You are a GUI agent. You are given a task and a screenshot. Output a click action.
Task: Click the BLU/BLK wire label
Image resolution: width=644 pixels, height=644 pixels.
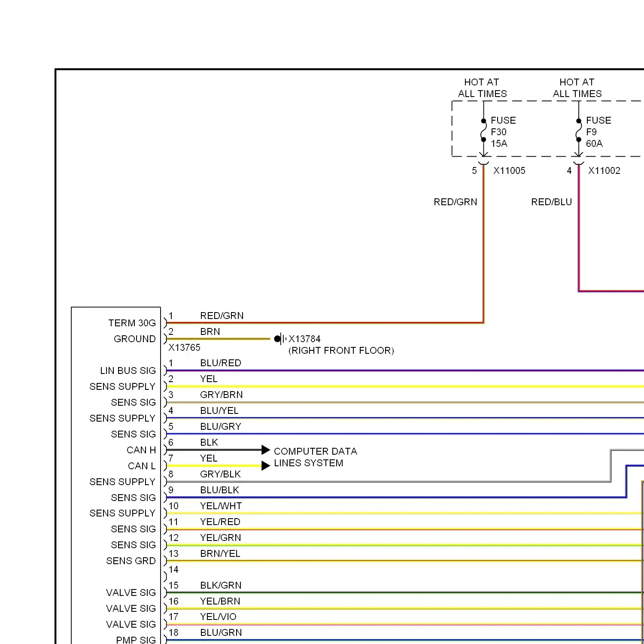click(x=220, y=490)
